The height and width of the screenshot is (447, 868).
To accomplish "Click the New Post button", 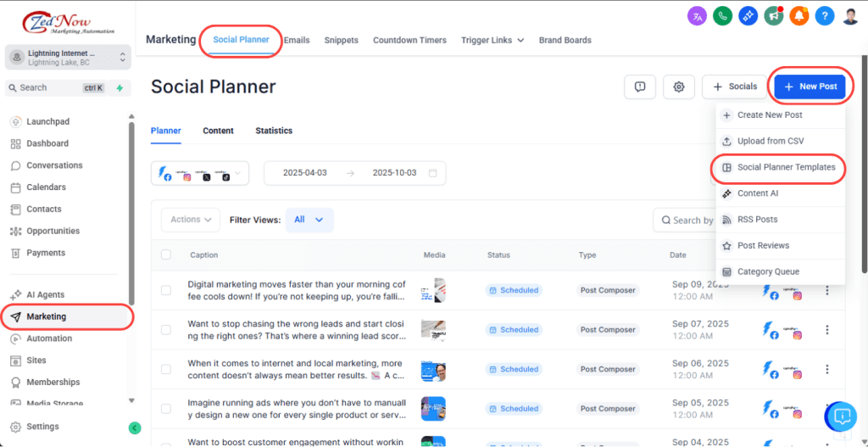I will click(x=810, y=87).
